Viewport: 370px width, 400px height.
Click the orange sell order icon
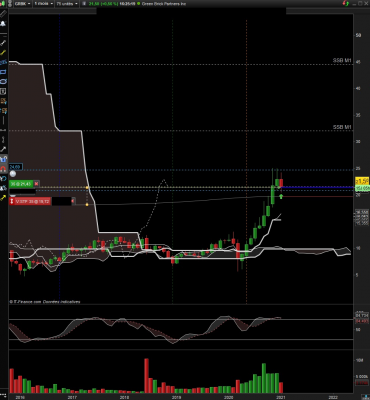coord(3,110)
